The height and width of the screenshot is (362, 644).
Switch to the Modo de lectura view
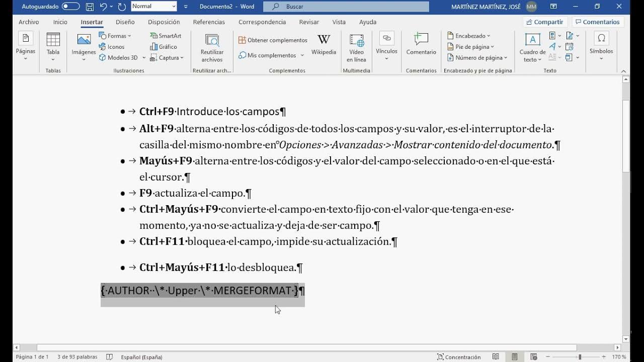pyautogui.click(x=495, y=356)
